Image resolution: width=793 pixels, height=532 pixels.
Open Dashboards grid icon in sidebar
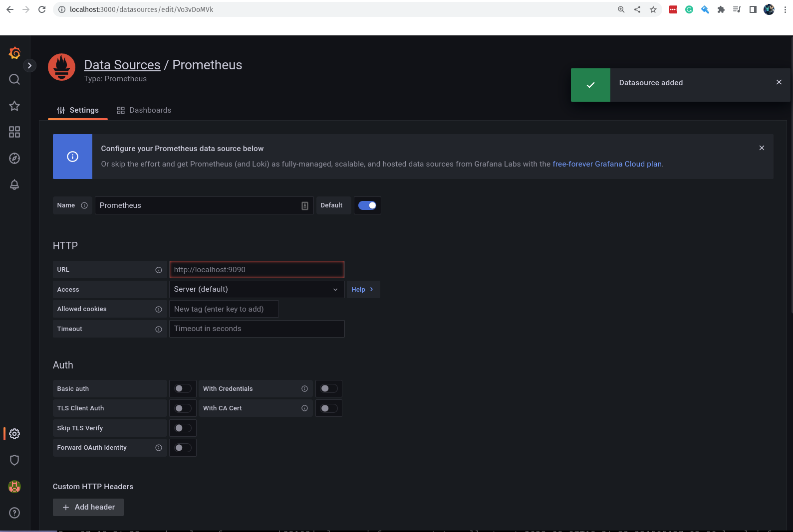pyautogui.click(x=14, y=132)
